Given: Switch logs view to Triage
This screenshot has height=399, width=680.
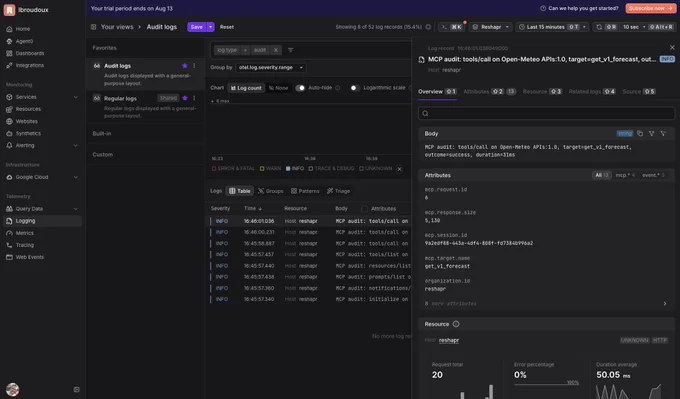Looking at the screenshot, I should pos(338,191).
